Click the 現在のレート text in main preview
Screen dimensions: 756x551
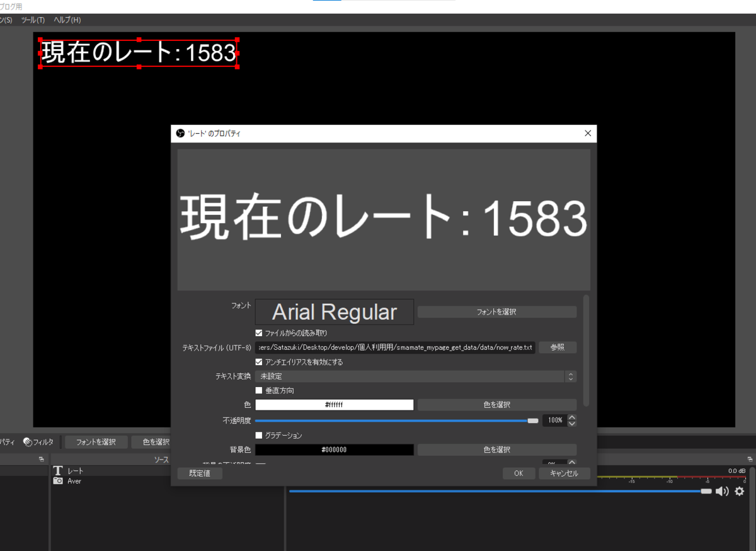click(x=139, y=52)
